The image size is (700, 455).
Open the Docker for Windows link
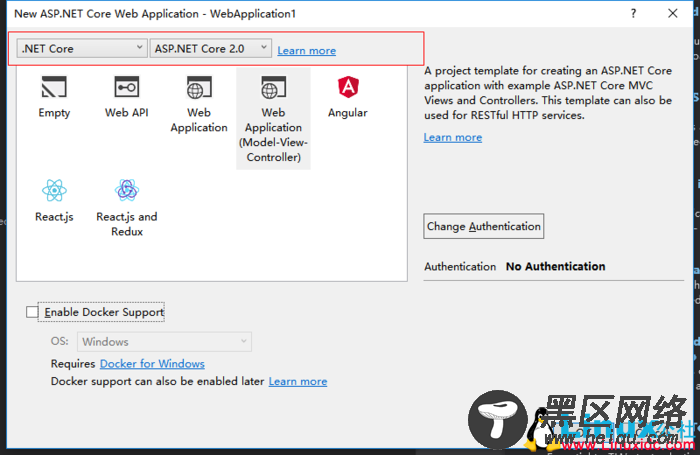pyautogui.click(x=152, y=364)
